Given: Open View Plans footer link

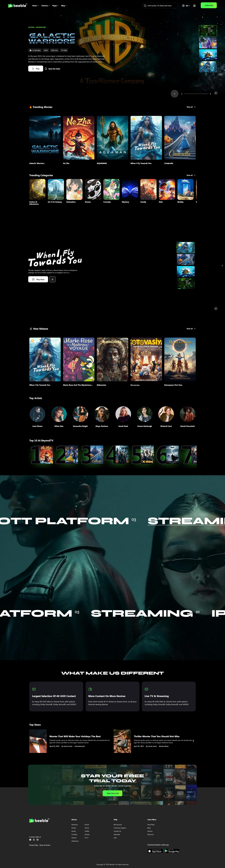Looking at the screenshot, I should 151,824.
